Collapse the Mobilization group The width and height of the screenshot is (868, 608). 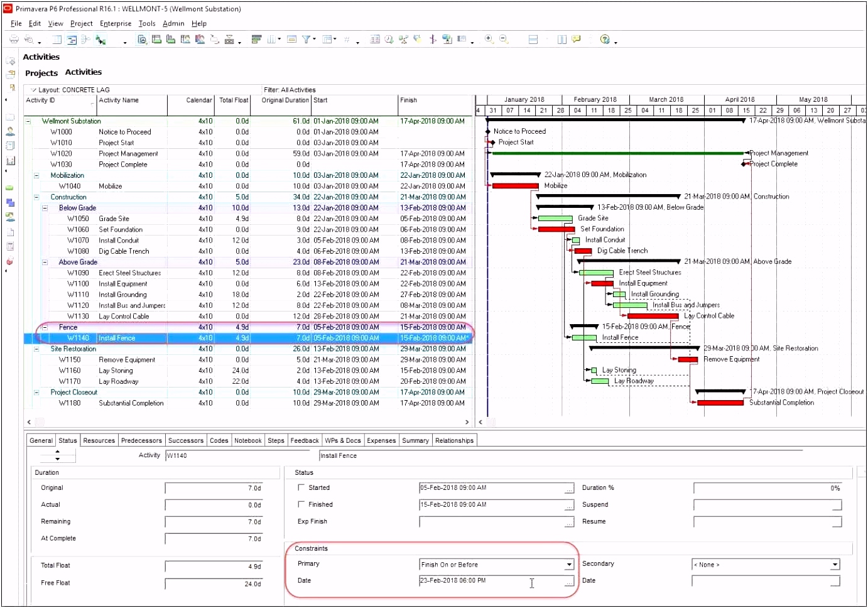(x=36, y=176)
